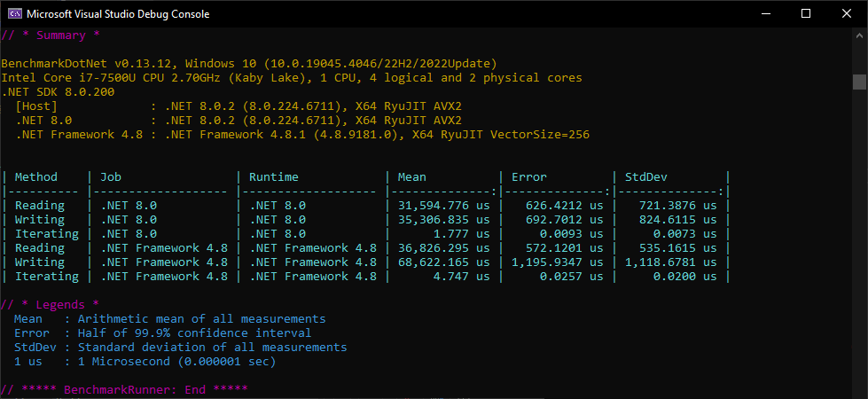
Task: Click the Mean column header
Action: point(412,177)
